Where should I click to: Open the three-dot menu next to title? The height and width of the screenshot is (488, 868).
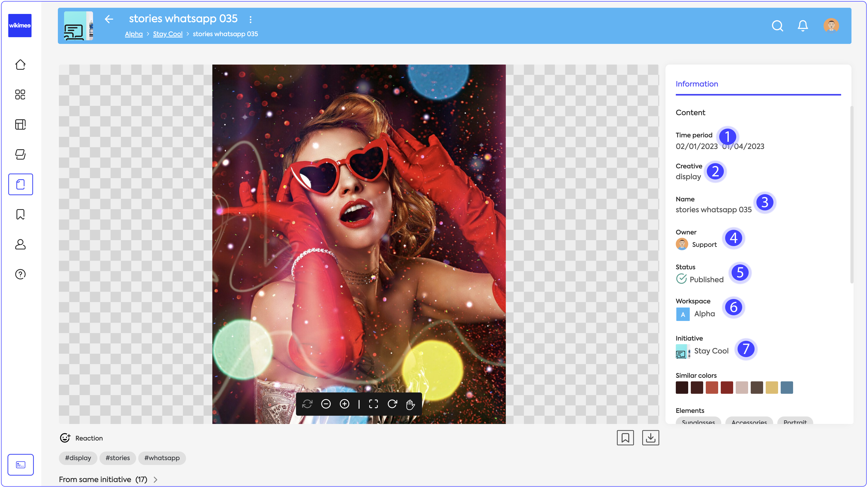[x=250, y=20]
